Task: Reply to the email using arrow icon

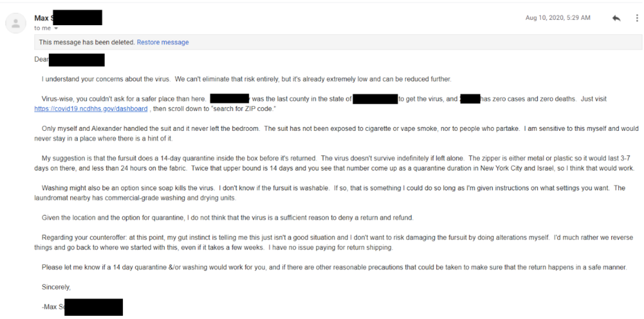Action: (616, 18)
